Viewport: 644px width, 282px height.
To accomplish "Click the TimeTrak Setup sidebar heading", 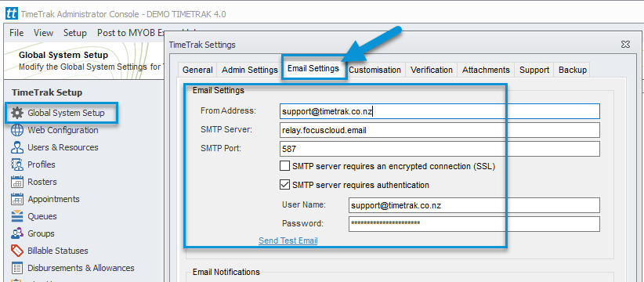I will tap(47, 92).
